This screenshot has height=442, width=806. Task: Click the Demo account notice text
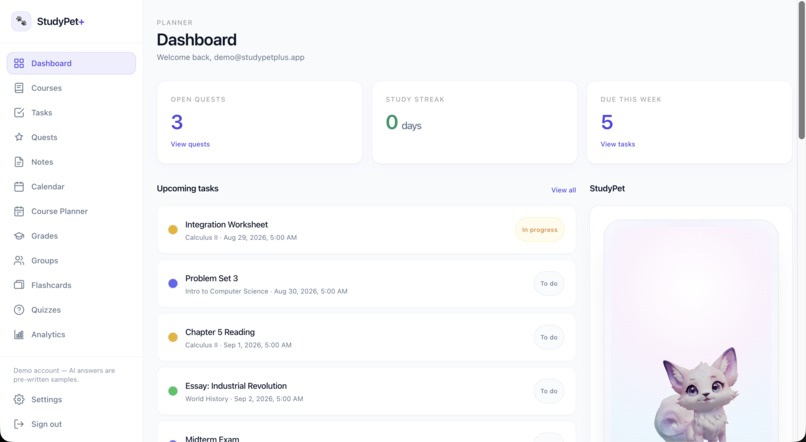pyautogui.click(x=64, y=375)
